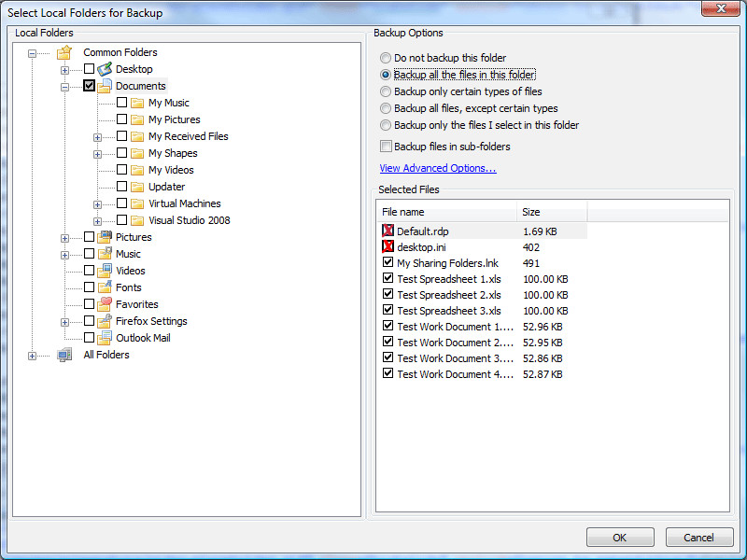This screenshot has height=560, width=747.
Task: Expand the Visual Studio 2008 node
Action: coord(97,221)
